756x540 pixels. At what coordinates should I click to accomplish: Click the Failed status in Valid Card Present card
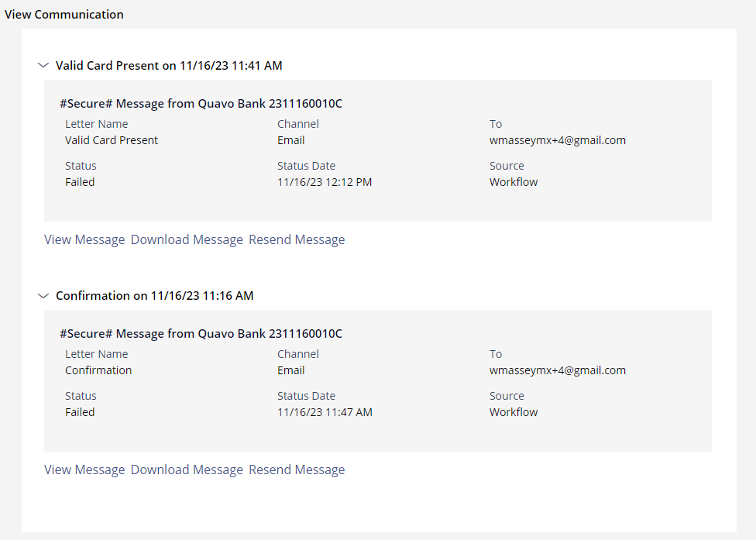tap(80, 182)
